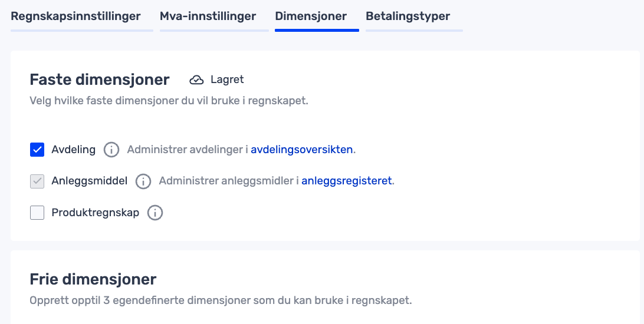The image size is (644, 324).
Task: Open the avdelingsoversikten link
Action: pos(302,150)
